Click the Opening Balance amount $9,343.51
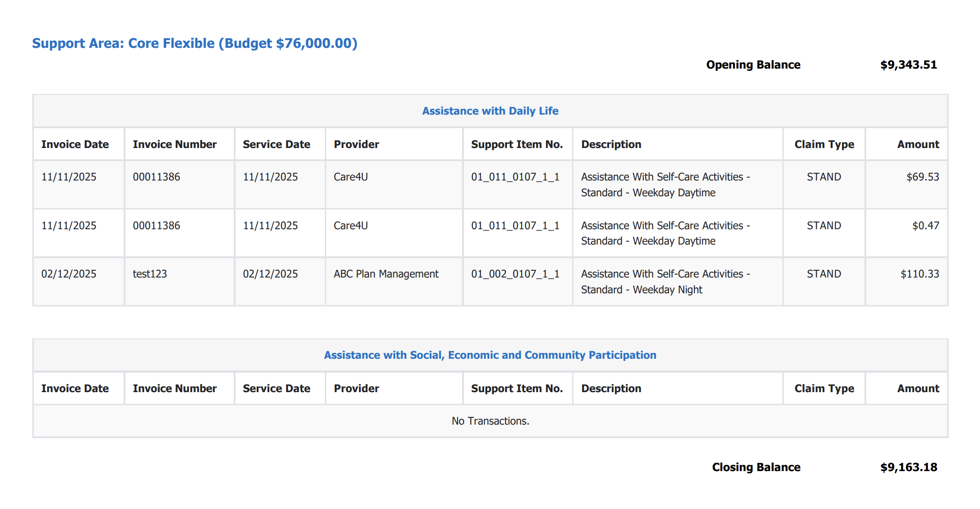This screenshot has height=509, width=980. [908, 65]
